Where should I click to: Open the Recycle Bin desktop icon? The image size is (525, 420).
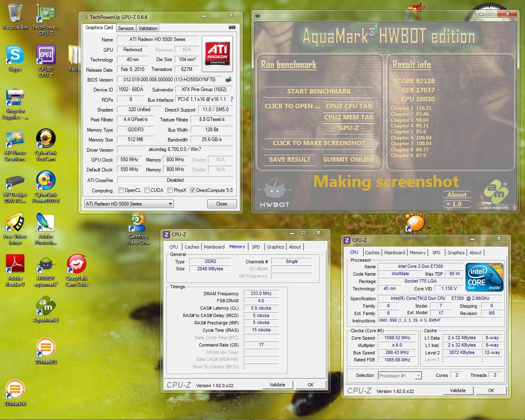pos(15,17)
